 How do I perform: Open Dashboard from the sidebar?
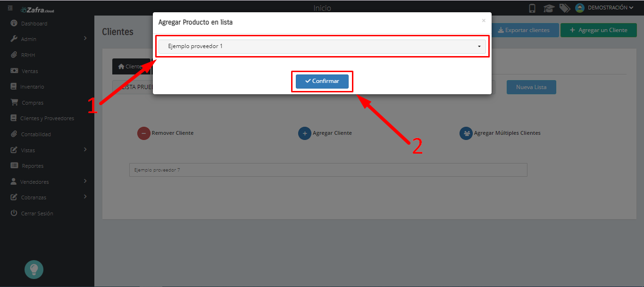point(34,24)
